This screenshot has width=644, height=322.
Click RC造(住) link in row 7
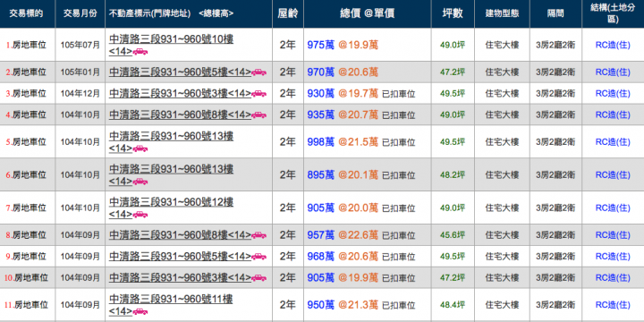coord(613,208)
